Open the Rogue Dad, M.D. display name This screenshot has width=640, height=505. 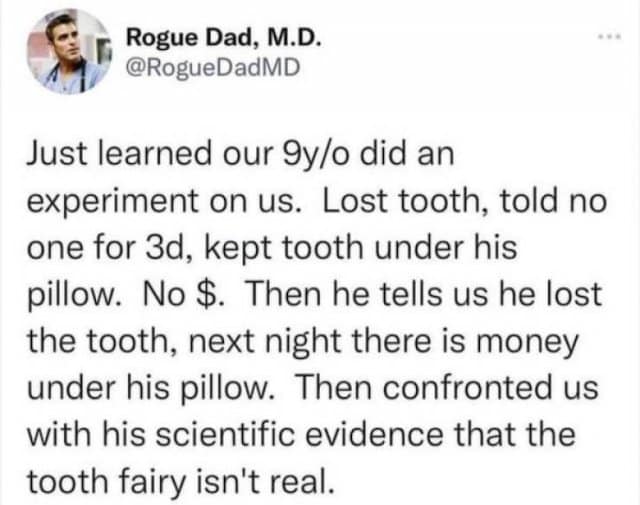[x=224, y=38]
